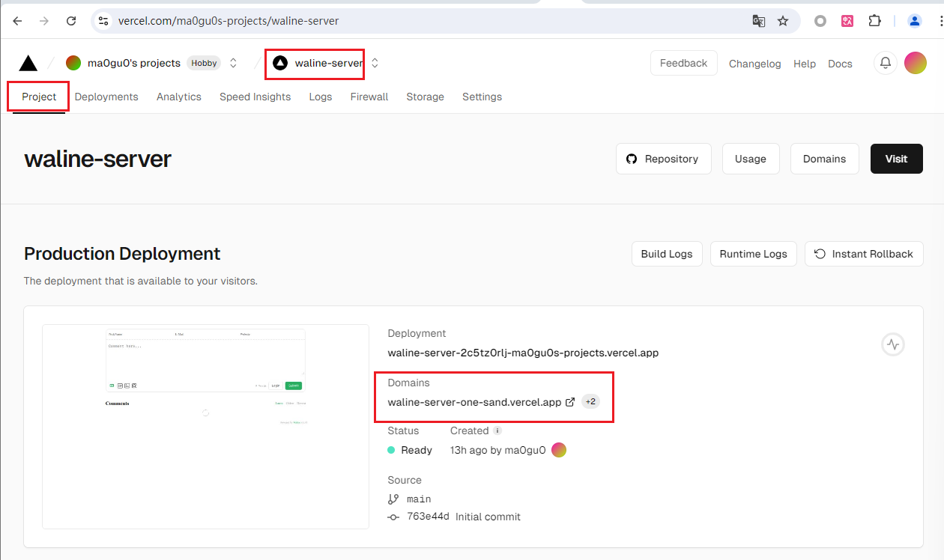Open the Help link
This screenshot has width=944, height=560.
(x=805, y=64)
